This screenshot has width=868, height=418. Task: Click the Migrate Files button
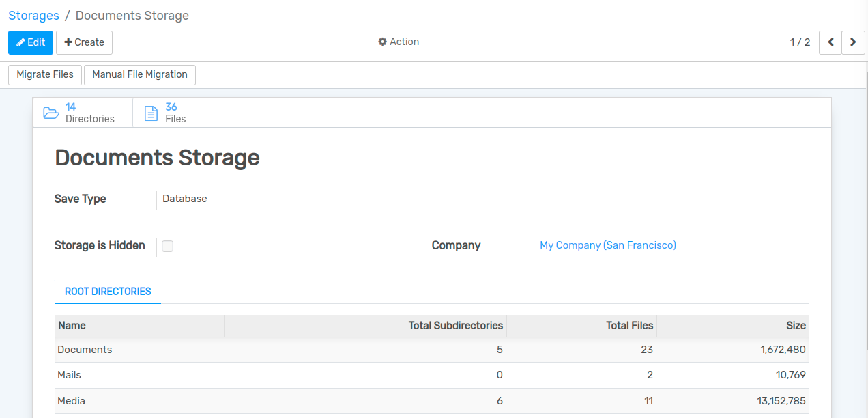point(45,74)
